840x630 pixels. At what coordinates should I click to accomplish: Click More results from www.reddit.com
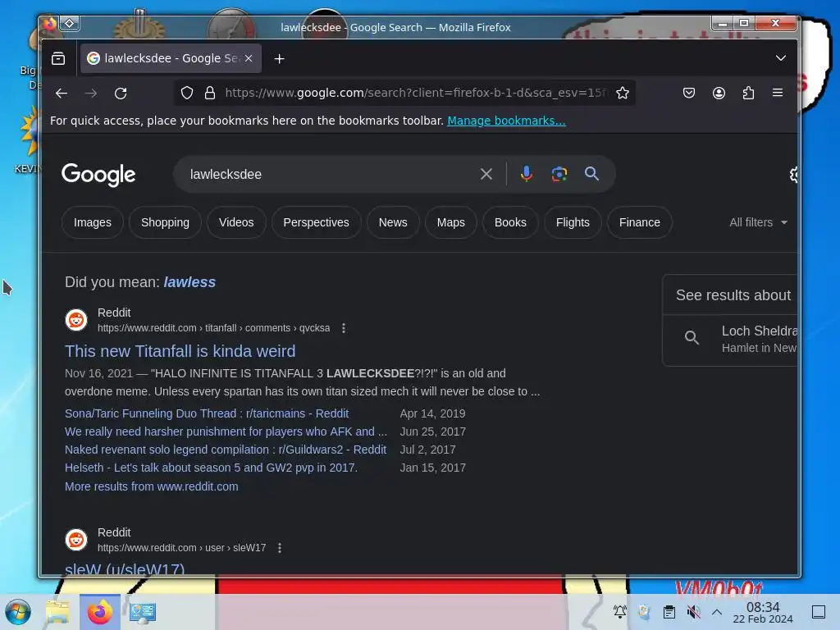pyautogui.click(x=152, y=486)
